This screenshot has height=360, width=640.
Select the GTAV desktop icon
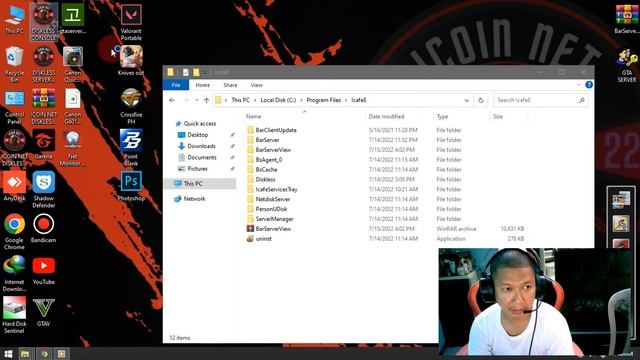[x=43, y=312]
